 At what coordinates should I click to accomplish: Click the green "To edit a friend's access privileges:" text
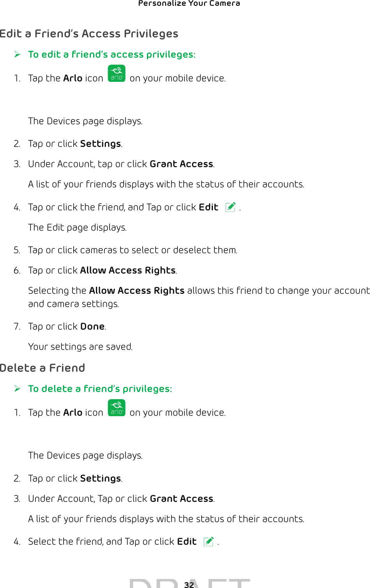112,55
